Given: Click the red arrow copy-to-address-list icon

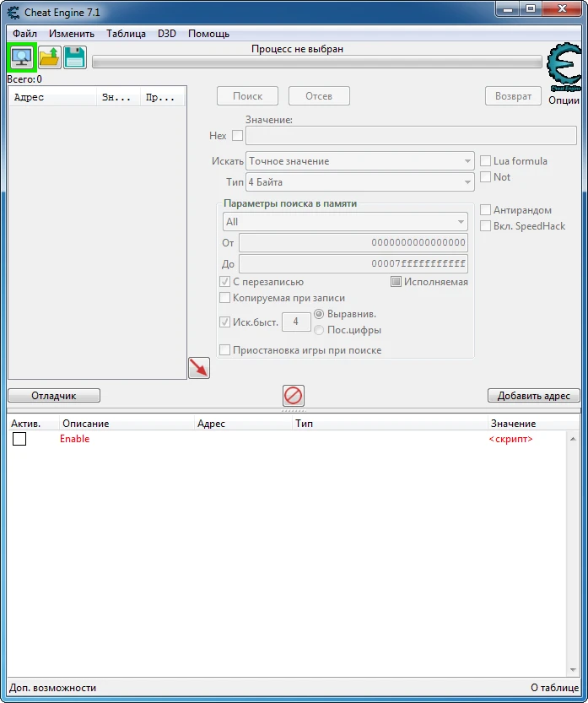Looking at the screenshot, I should [199, 368].
